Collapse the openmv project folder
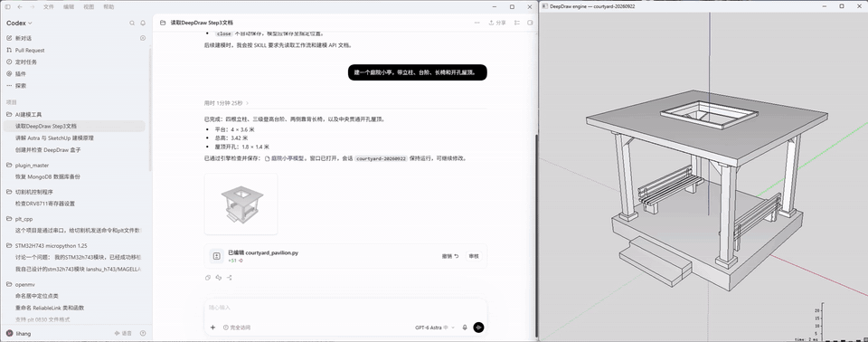Viewport: 868px width, 342px height. tap(25, 284)
